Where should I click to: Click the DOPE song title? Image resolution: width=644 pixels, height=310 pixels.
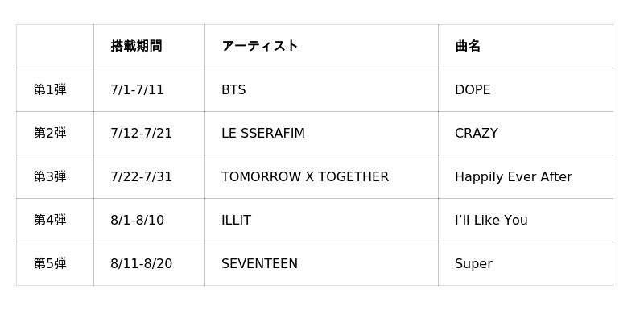473,89
